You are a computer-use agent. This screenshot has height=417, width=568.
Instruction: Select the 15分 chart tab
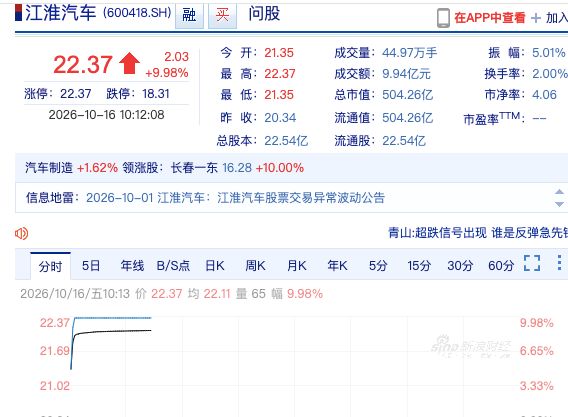point(419,266)
